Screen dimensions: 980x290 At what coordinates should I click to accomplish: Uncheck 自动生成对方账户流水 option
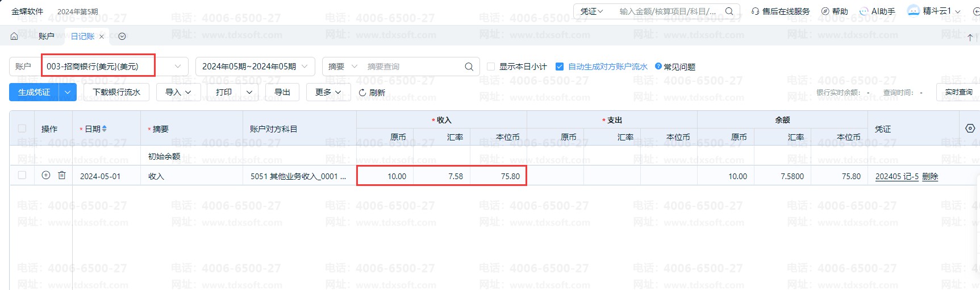[560, 67]
